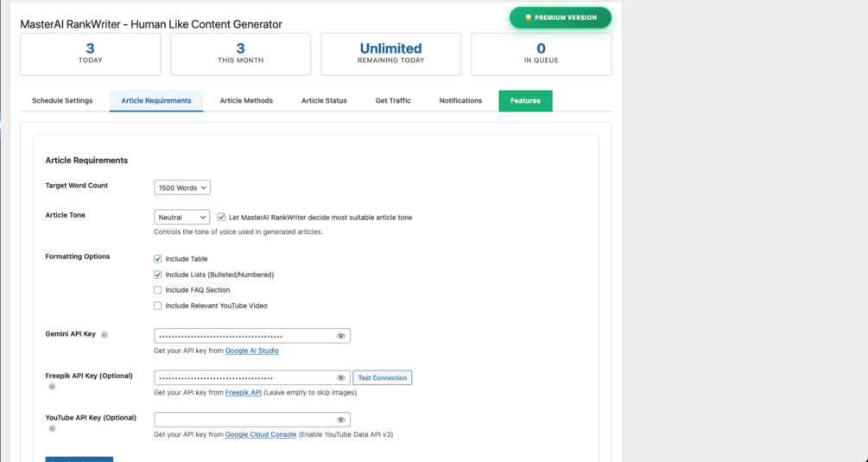Open the Google Cloud Console link
The width and height of the screenshot is (868, 462).
(261, 434)
